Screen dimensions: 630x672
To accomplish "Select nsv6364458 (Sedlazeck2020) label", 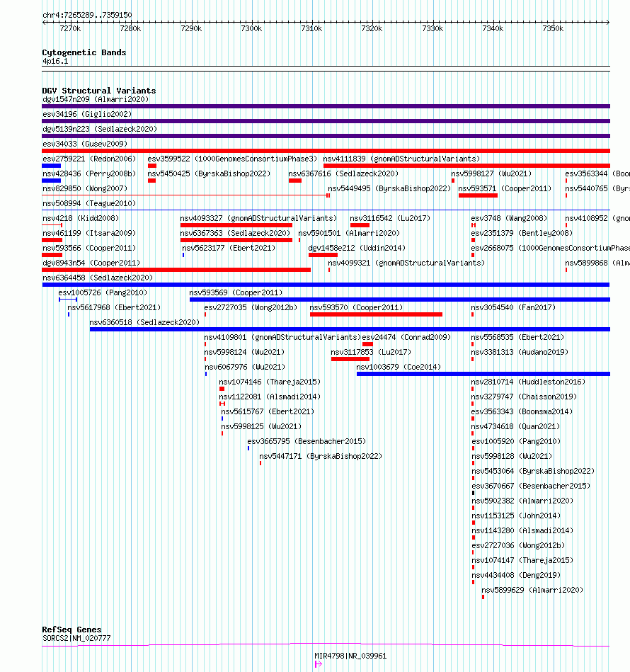I will coord(98,278).
